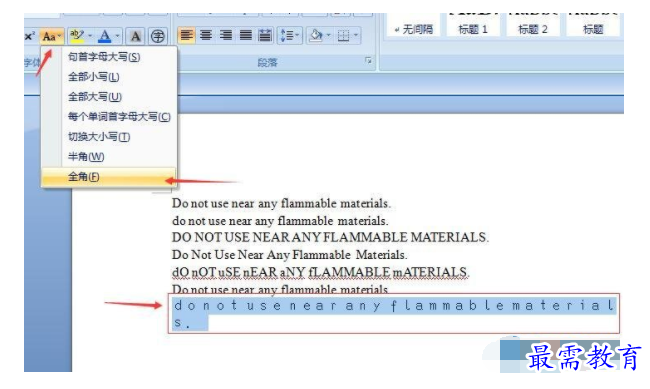Choose 全部小写(L) lowercase option
Viewport: 650px width, 389px height.
tap(109, 77)
